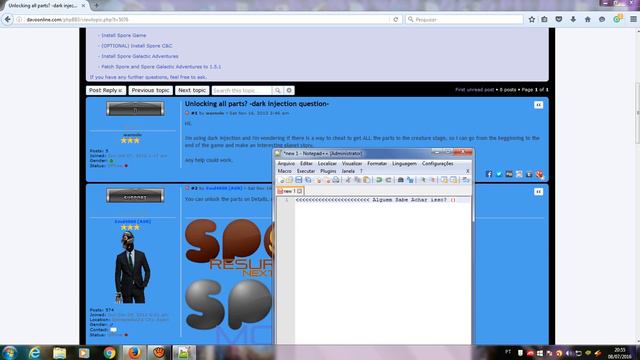Open a new Firefox tab with plus button

point(96,5)
